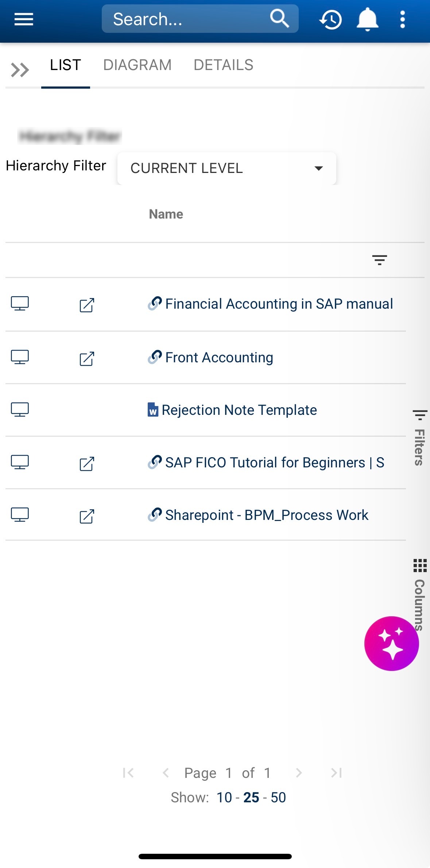Screen dimensions: 430x868
Task: Open the notifications bell
Action: pos(367,19)
